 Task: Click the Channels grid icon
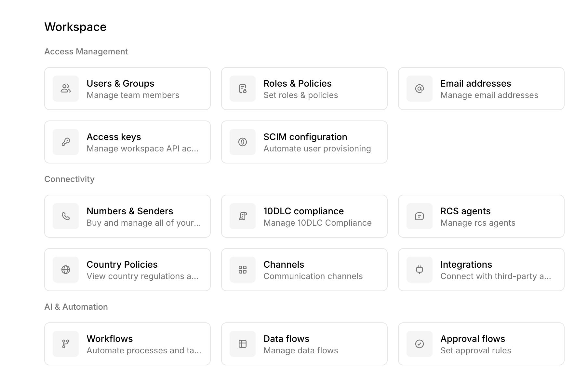coord(243,270)
